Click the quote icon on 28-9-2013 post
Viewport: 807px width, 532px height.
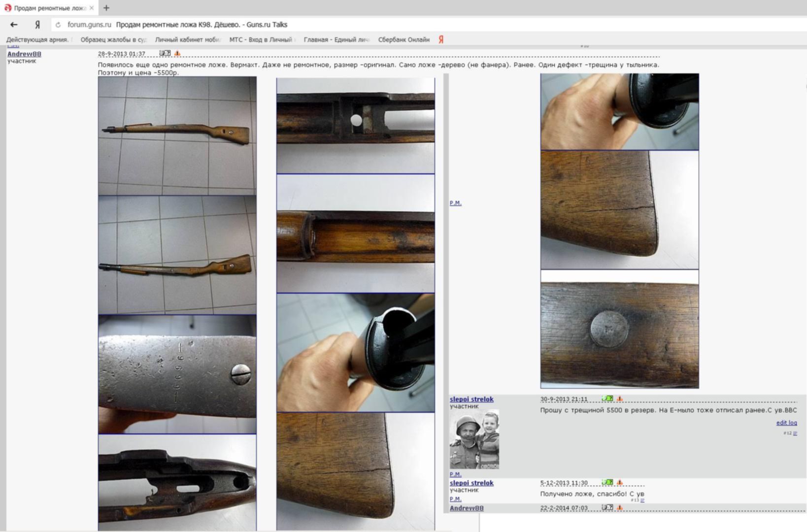[165, 53]
